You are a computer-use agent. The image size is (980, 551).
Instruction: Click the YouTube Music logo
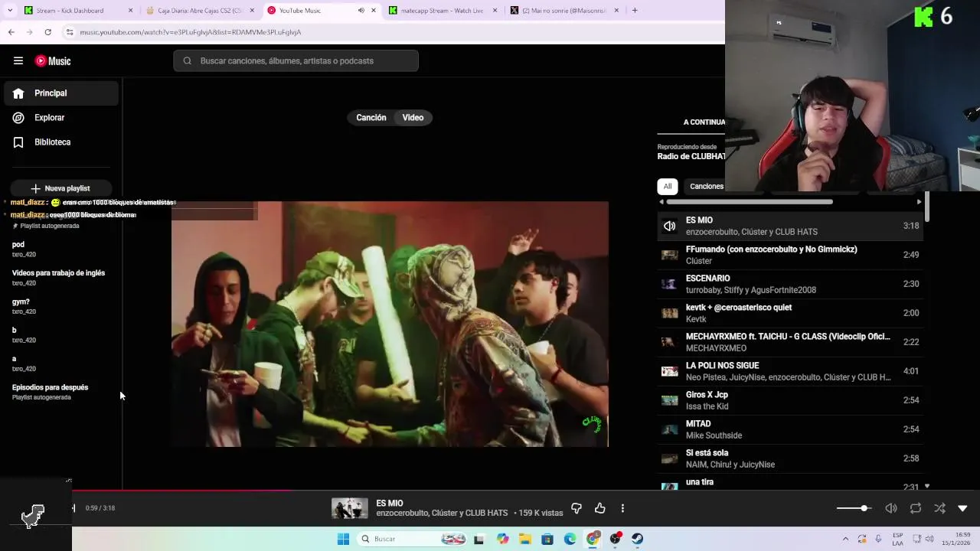53,61
